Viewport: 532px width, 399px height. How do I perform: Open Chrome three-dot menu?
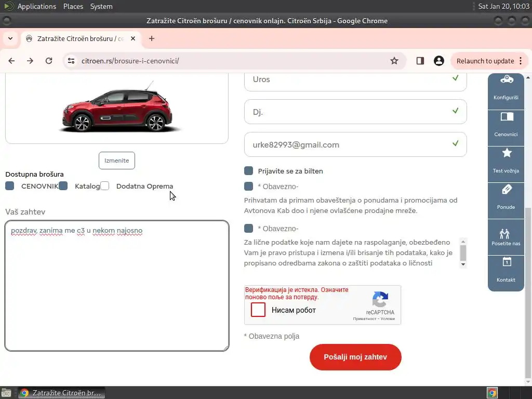(521, 61)
